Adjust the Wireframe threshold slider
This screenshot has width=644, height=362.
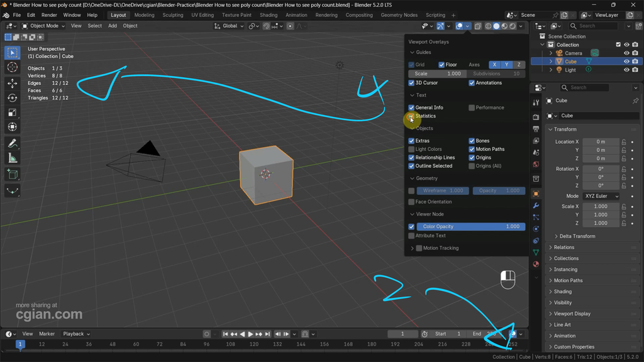click(x=443, y=191)
